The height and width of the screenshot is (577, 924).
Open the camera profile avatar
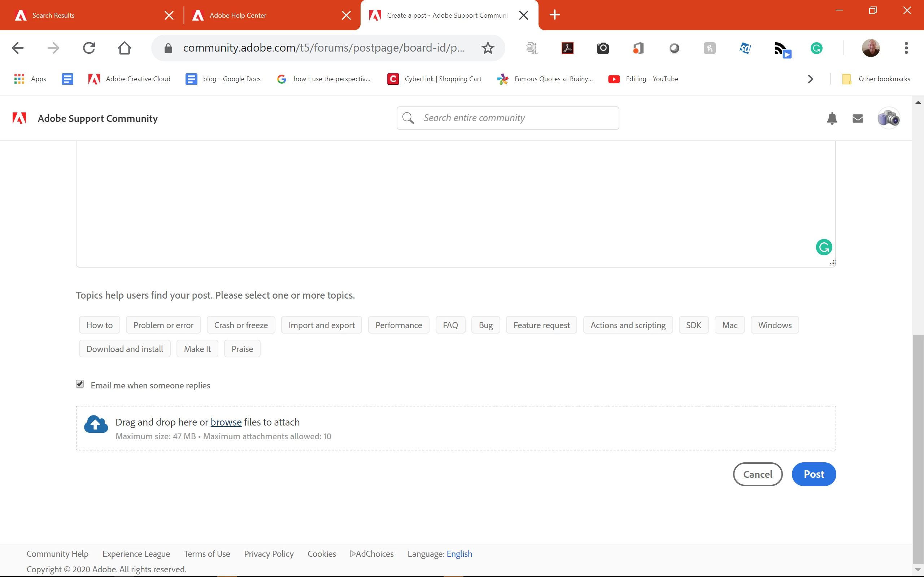point(889,118)
